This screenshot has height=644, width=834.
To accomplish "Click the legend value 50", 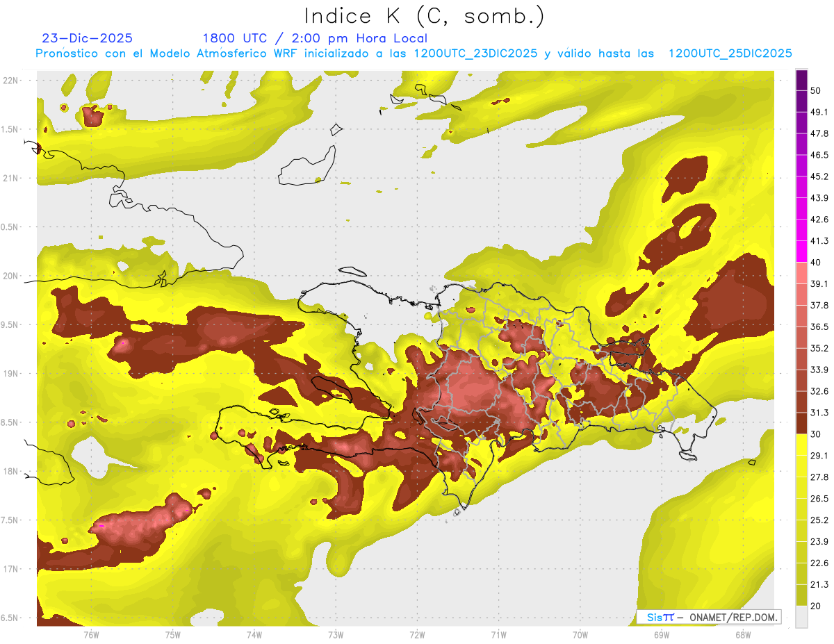I will (817, 90).
